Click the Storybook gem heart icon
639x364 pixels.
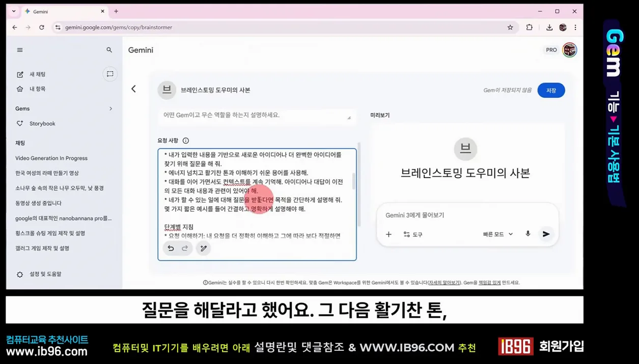coord(20,124)
